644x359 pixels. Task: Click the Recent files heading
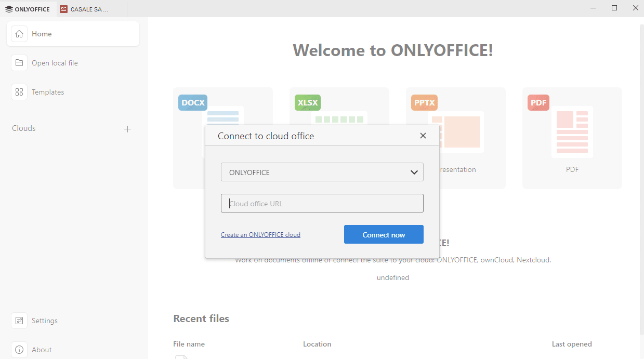coord(201,318)
